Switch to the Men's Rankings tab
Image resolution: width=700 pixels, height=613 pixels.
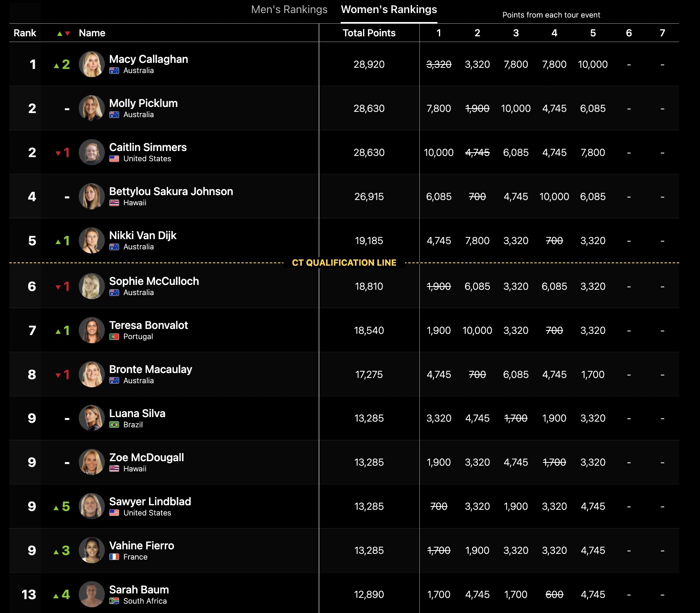click(x=289, y=9)
